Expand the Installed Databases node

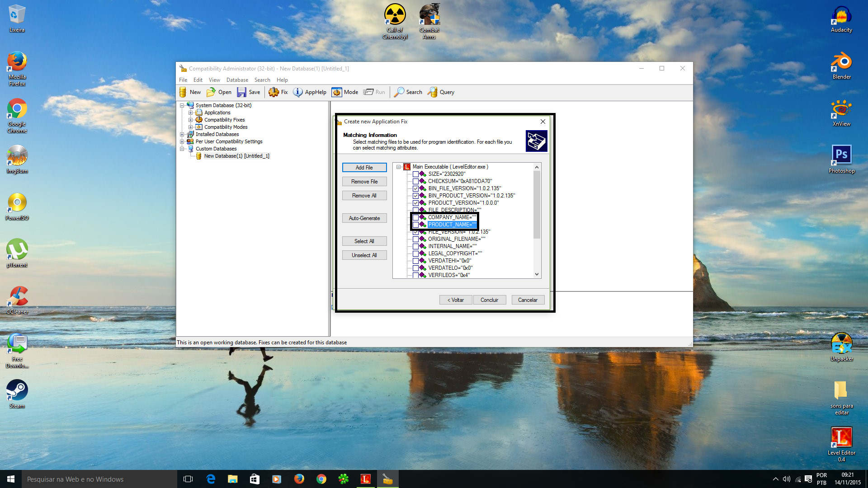tap(182, 134)
